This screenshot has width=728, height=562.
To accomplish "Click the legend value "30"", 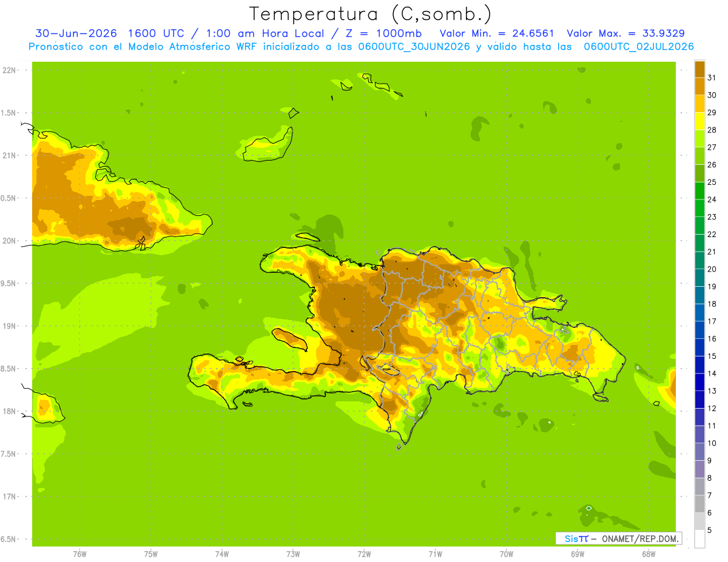I will 712,95.
